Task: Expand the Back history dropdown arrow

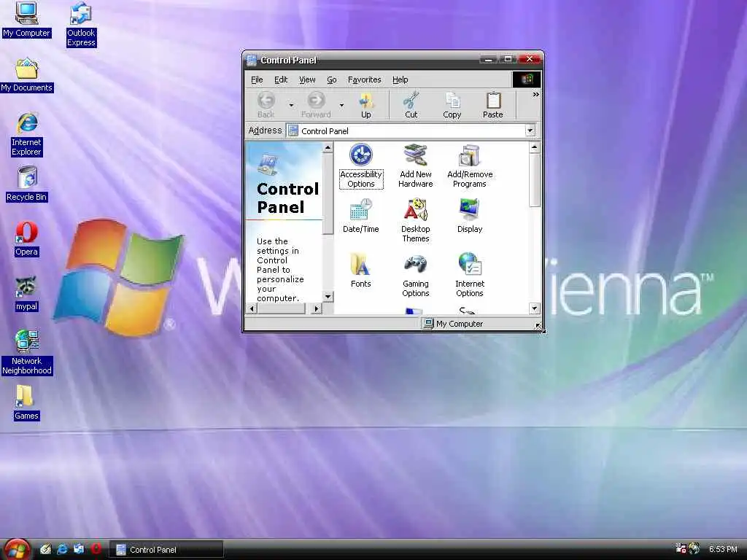Action: 291,105
